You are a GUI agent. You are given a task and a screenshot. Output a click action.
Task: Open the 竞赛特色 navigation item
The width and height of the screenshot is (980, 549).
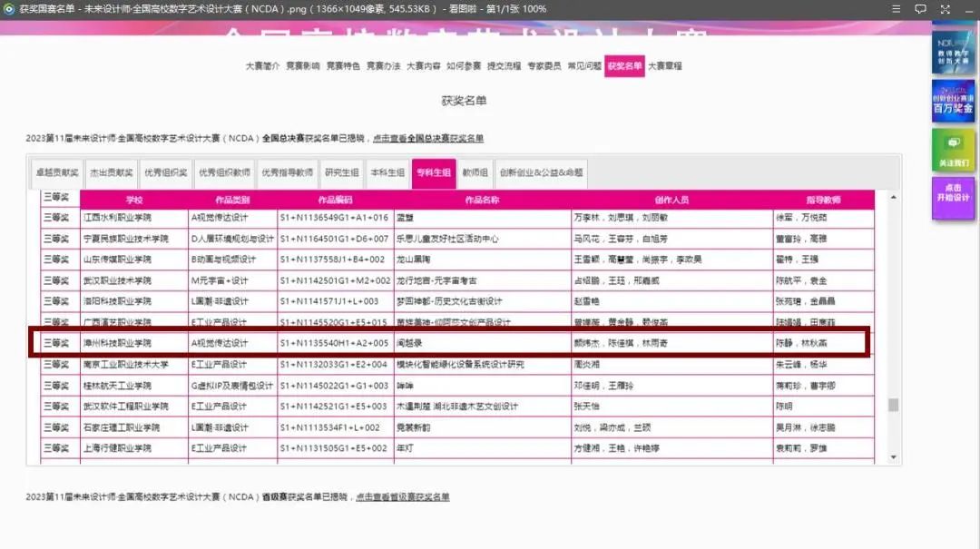click(x=343, y=65)
